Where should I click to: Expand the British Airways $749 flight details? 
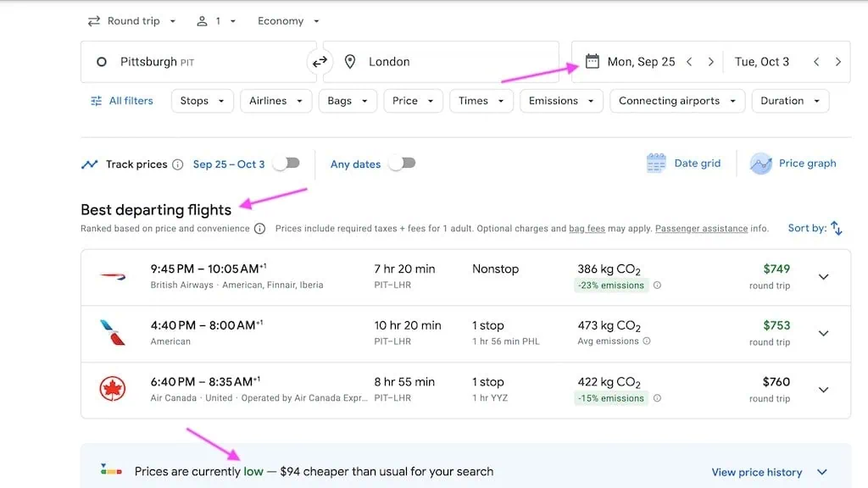(824, 277)
